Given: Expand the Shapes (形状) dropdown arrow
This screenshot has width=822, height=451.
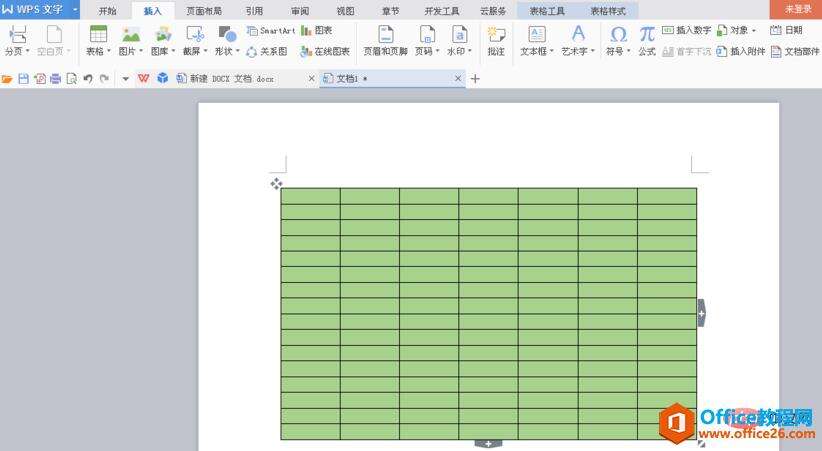Looking at the screenshot, I should (x=237, y=51).
